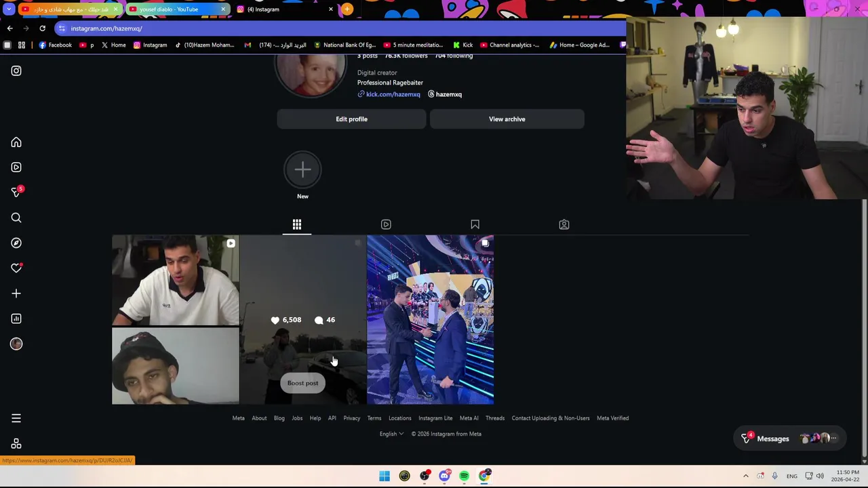Expand the English language dropdown
This screenshot has width=868, height=488.
click(391, 434)
